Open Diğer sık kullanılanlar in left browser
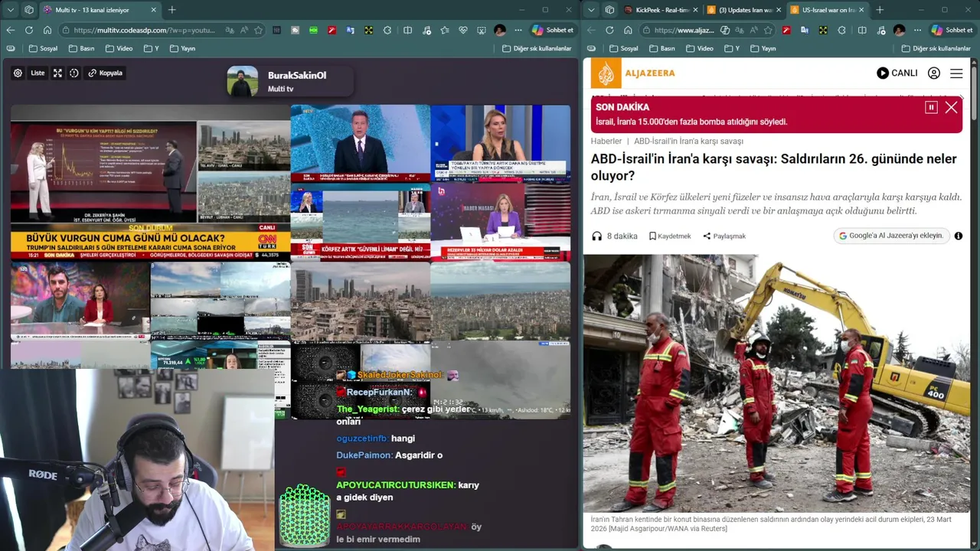Screen dimensions: 980x551 click(537, 48)
